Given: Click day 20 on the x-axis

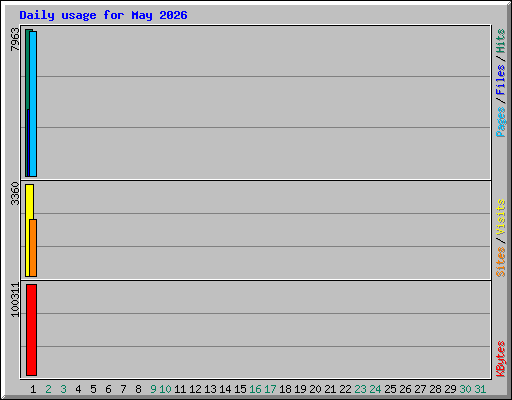Looking at the screenshot, I should (315, 389).
